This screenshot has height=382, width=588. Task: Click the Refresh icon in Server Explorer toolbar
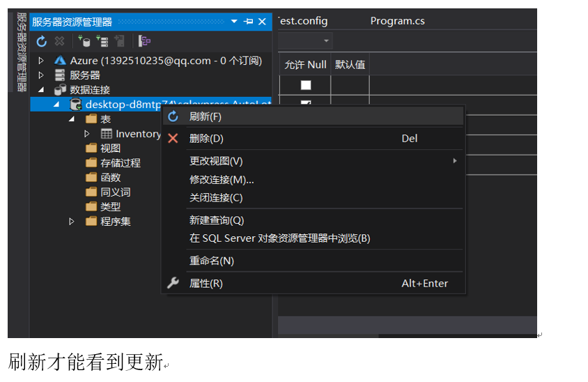[x=41, y=41]
